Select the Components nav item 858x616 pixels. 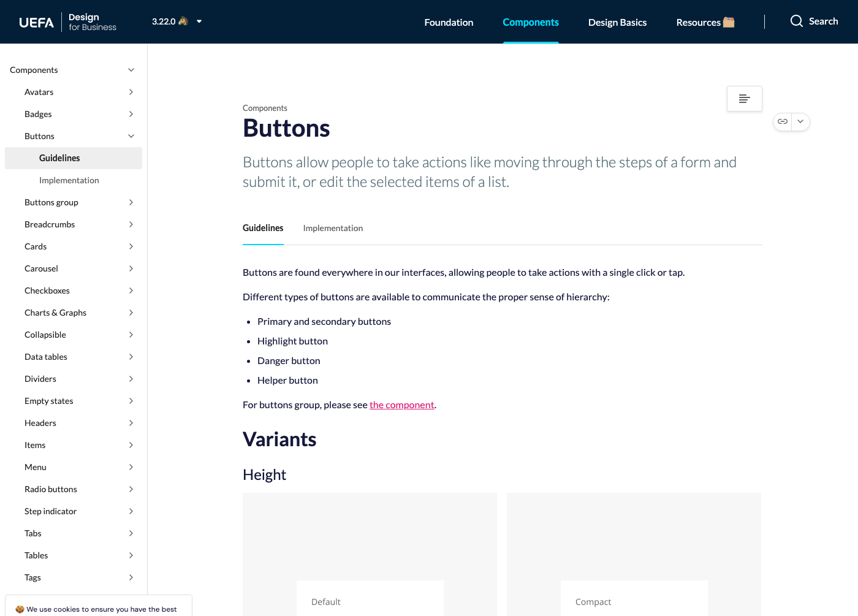(x=531, y=22)
